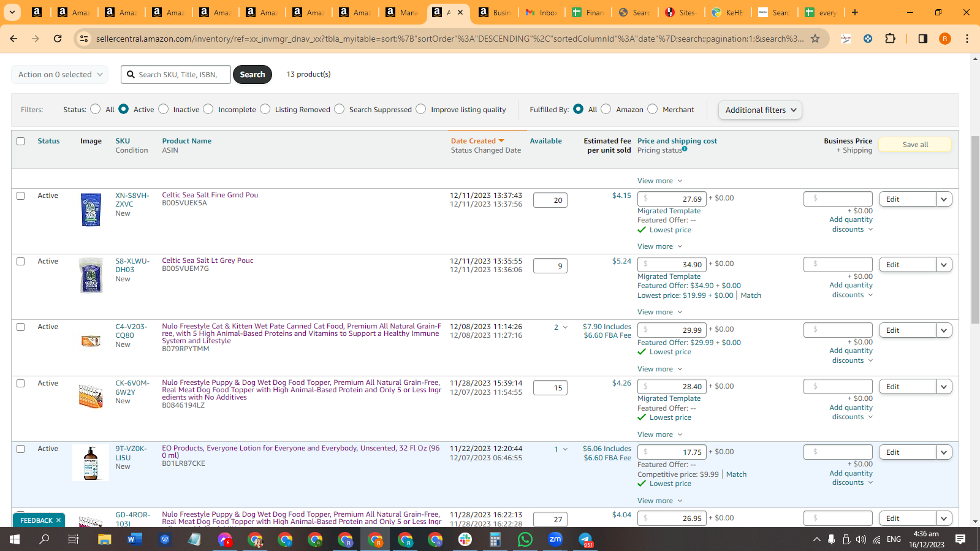The image size is (980, 551).
Task: Focus the Search SKU, Title, ISBN field
Action: 176,75
